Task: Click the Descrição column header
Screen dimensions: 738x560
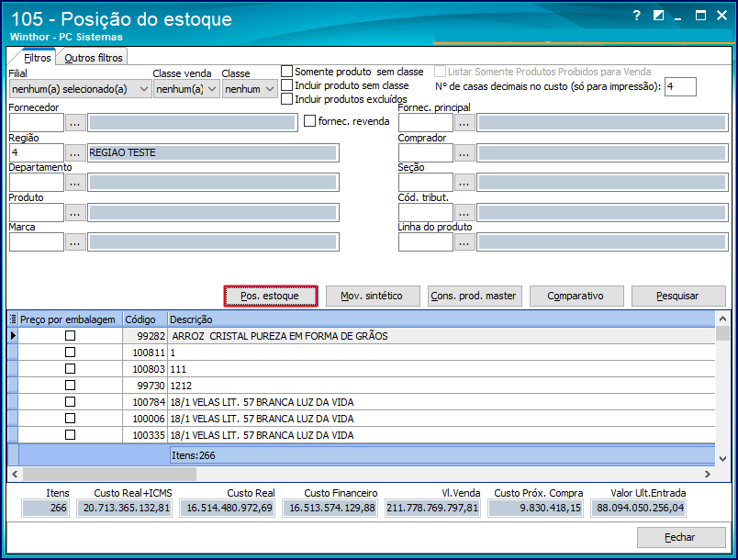Action: pos(442,319)
